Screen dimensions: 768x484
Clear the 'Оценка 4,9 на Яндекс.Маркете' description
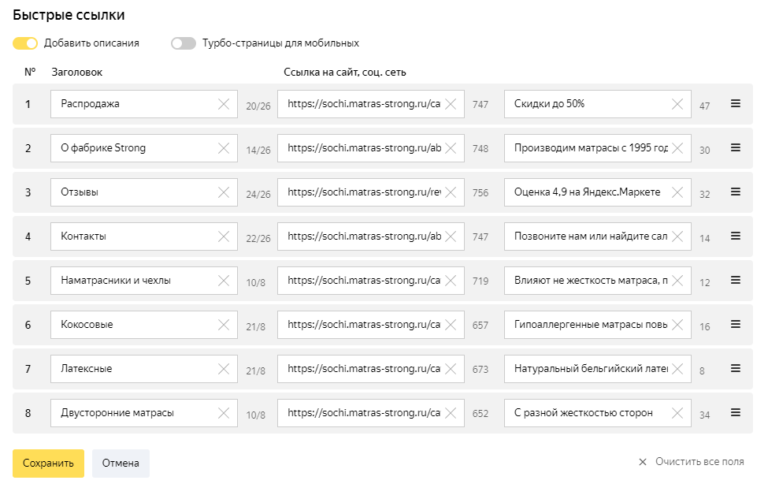[677, 192]
